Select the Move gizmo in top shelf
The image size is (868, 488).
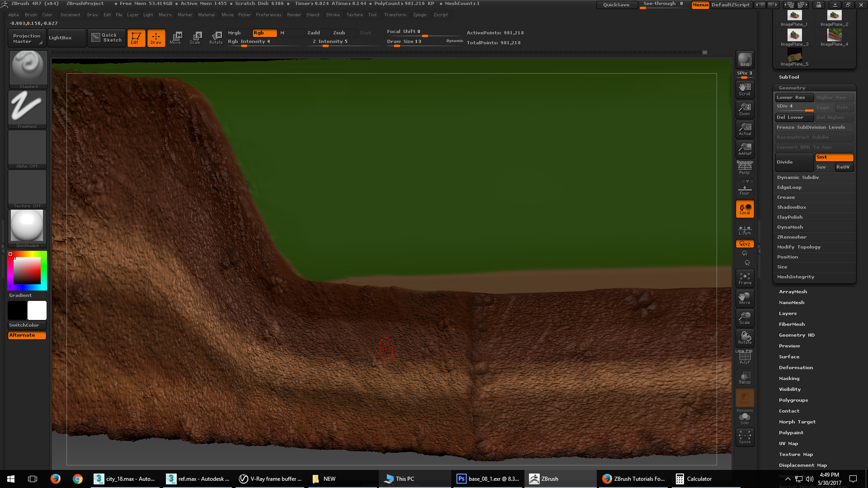(x=176, y=38)
